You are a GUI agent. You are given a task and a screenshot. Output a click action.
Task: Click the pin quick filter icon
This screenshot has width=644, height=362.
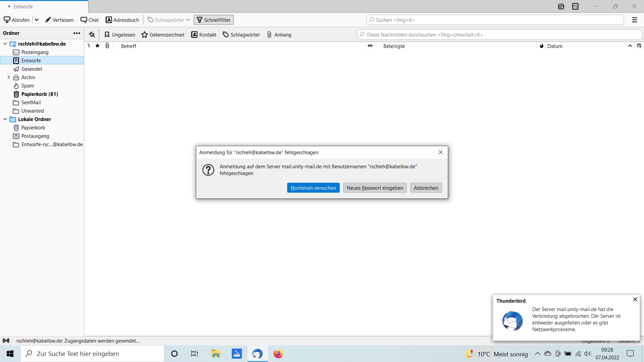pyautogui.click(x=92, y=35)
